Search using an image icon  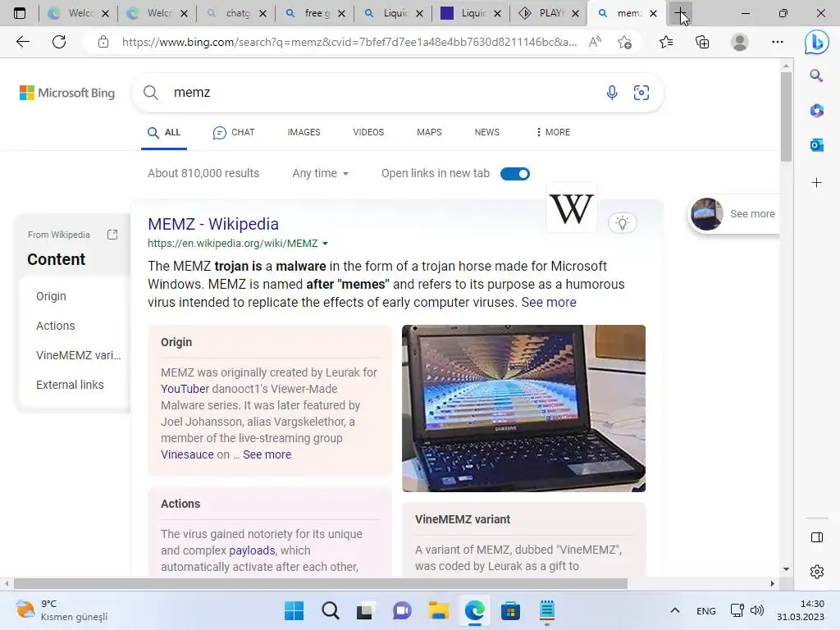click(x=641, y=93)
